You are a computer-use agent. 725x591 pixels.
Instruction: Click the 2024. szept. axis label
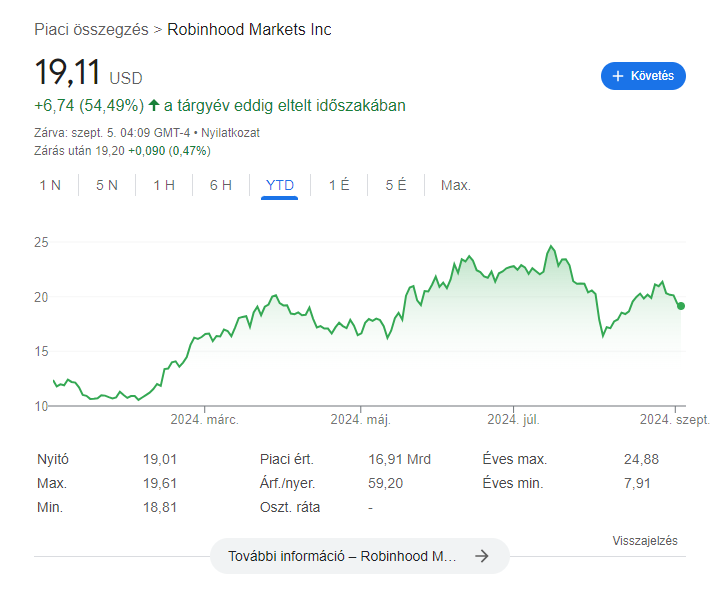675,419
